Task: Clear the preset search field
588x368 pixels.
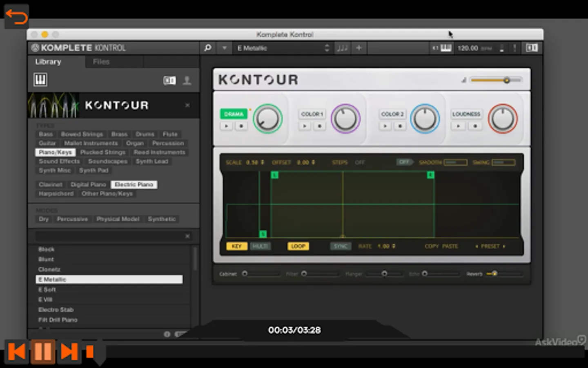Action: (187, 236)
